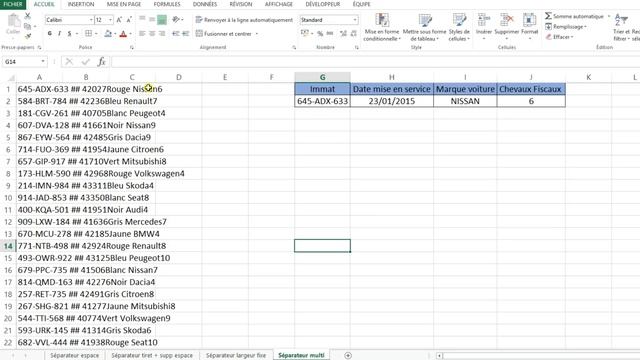Screen dimensions: 640x360
Task: Cut selection with the scissors icon
Action: pos(28,16)
